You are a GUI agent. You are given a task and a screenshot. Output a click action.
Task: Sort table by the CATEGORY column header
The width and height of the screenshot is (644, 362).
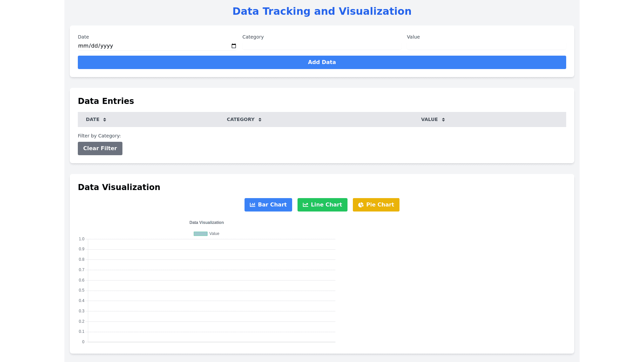click(240, 120)
